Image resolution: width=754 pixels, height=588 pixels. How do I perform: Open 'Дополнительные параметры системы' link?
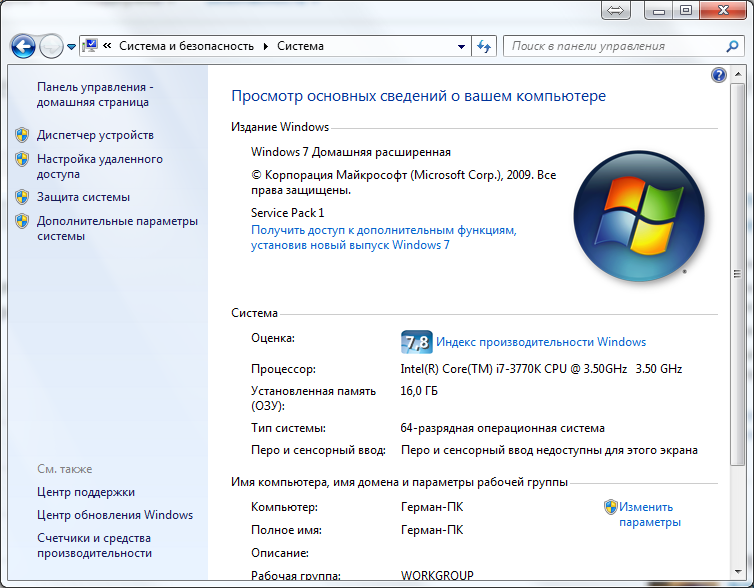point(117,228)
